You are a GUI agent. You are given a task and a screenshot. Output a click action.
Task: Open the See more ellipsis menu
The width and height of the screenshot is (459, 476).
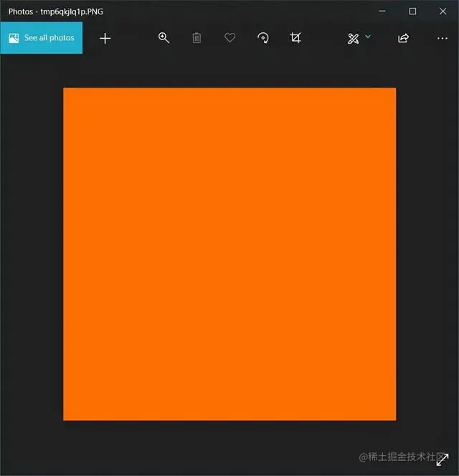pos(443,39)
